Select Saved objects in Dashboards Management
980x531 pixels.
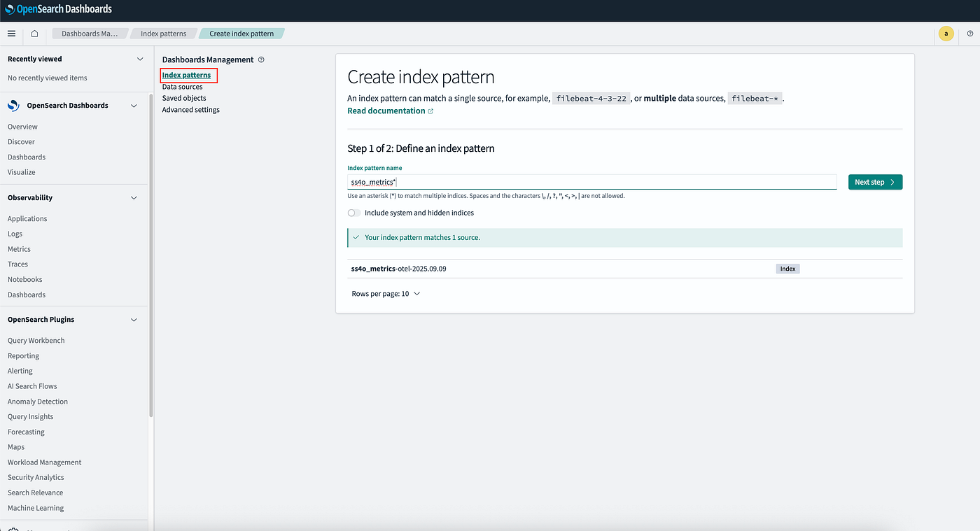click(x=184, y=98)
